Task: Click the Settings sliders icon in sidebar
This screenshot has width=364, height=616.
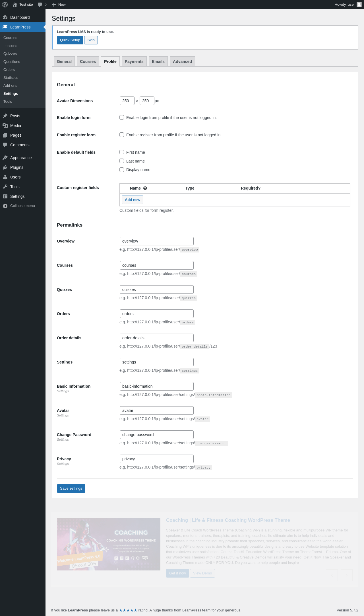Action: pos(5,196)
